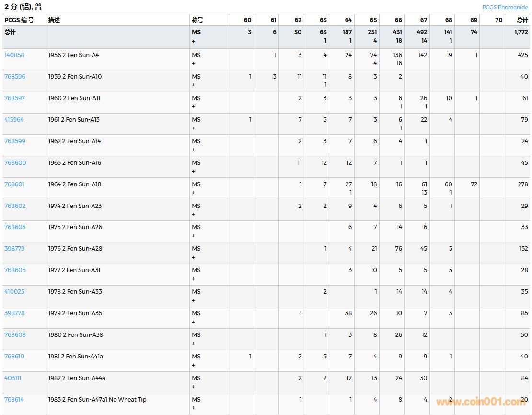Open link 398779 for 1976 coin

coord(14,249)
